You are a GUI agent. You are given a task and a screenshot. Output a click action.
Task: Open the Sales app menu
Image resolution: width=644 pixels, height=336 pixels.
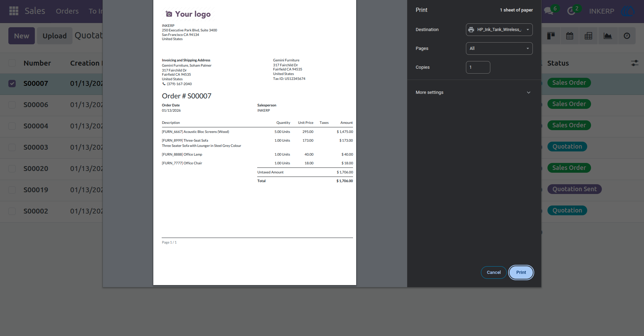point(35,11)
